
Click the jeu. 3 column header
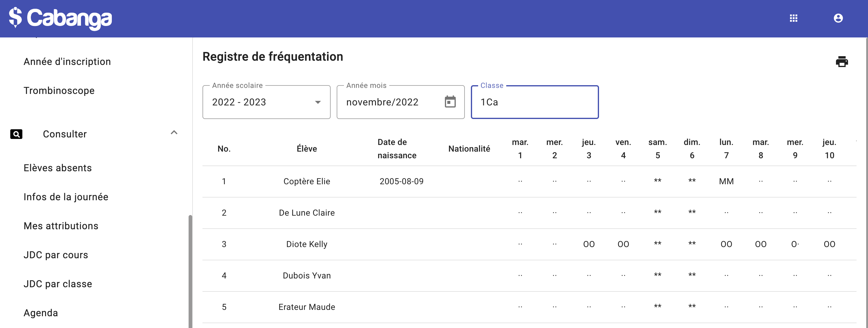point(589,149)
